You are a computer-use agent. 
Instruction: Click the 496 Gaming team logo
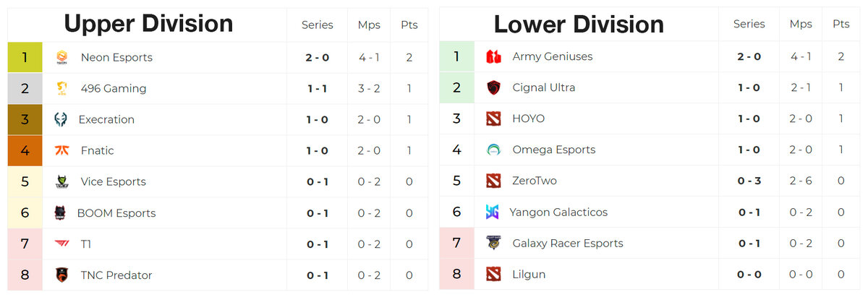(62, 88)
